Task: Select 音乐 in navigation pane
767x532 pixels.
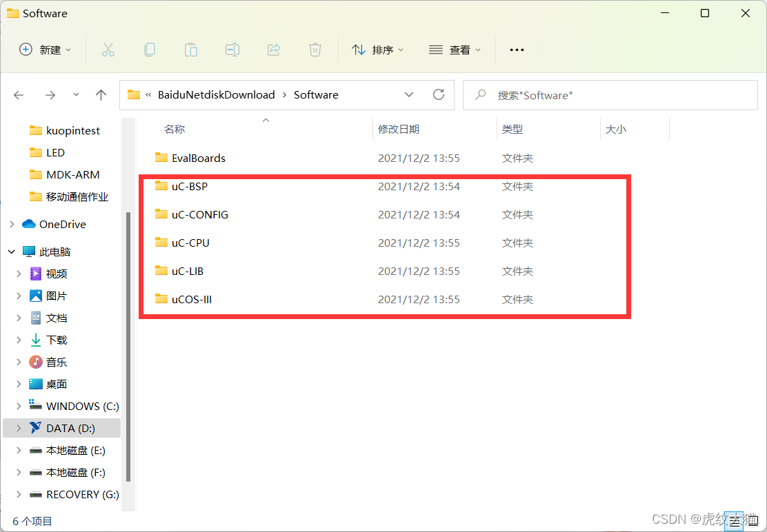Action: [x=57, y=362]
